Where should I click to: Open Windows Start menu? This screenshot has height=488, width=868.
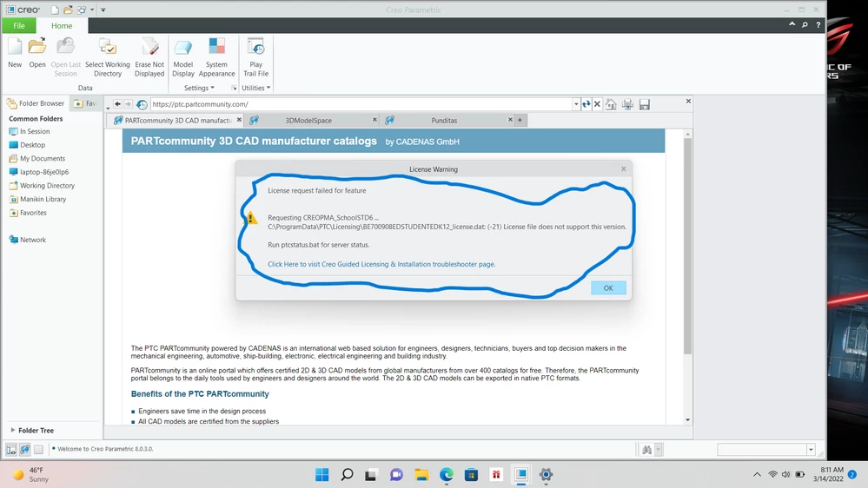coord(321,475)
